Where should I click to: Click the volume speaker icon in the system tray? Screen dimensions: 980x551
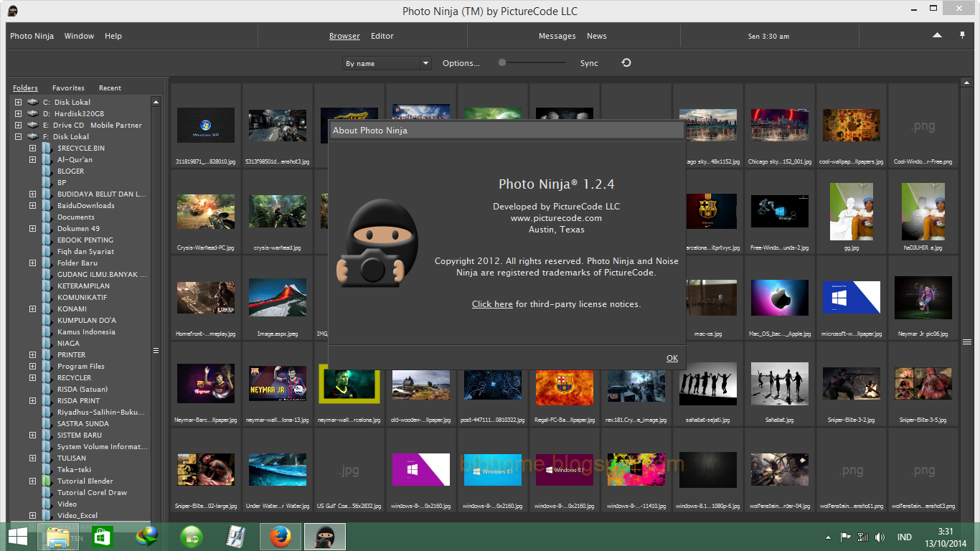click(880, 537)
